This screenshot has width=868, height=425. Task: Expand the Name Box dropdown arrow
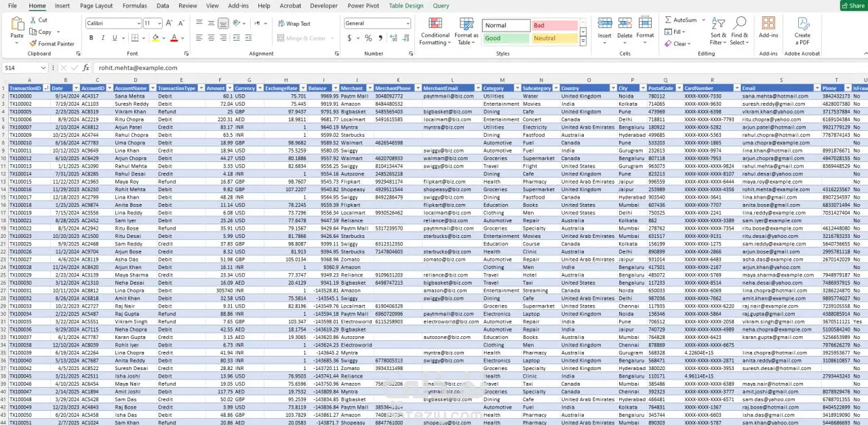(x=43, y=68)
